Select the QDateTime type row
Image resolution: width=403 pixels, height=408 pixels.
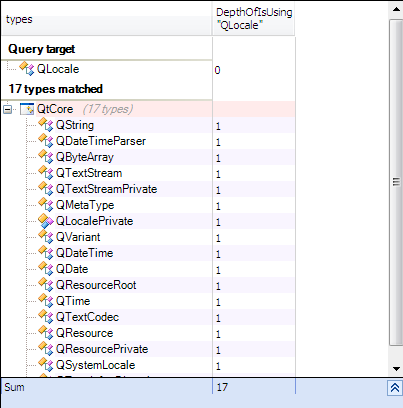[148, 253]
